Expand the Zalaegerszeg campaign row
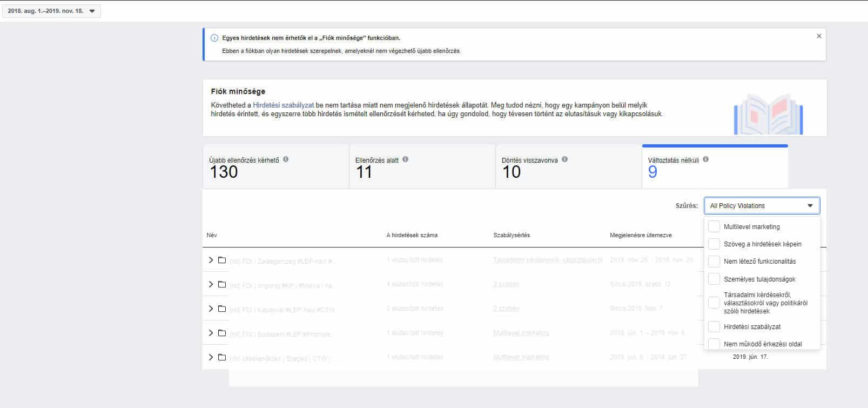 (x=211, y=260)
